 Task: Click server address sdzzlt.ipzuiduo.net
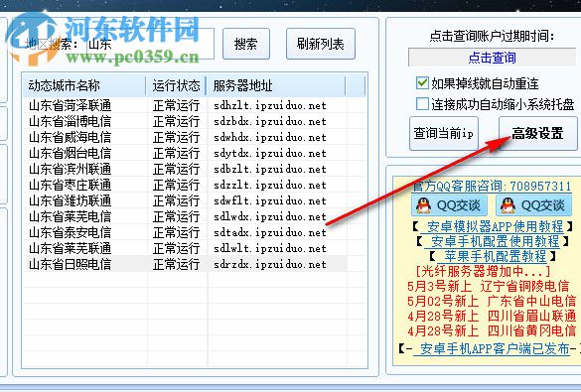coord(270,186)
